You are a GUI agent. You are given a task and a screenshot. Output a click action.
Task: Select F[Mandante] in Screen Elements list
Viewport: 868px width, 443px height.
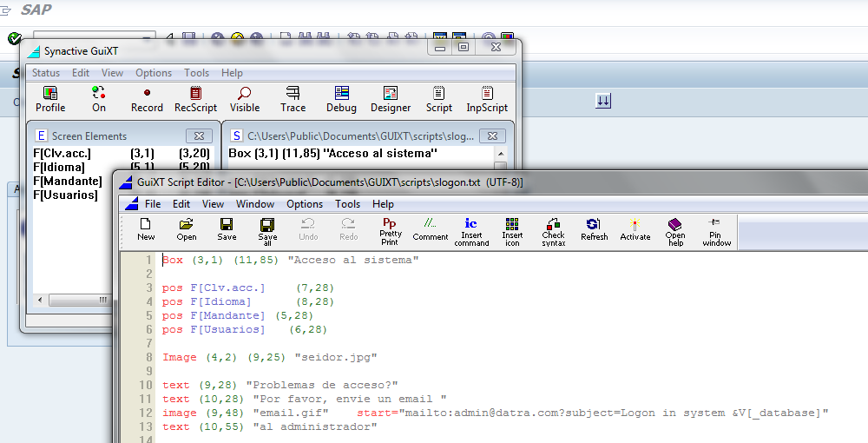(x=68, y=181)
